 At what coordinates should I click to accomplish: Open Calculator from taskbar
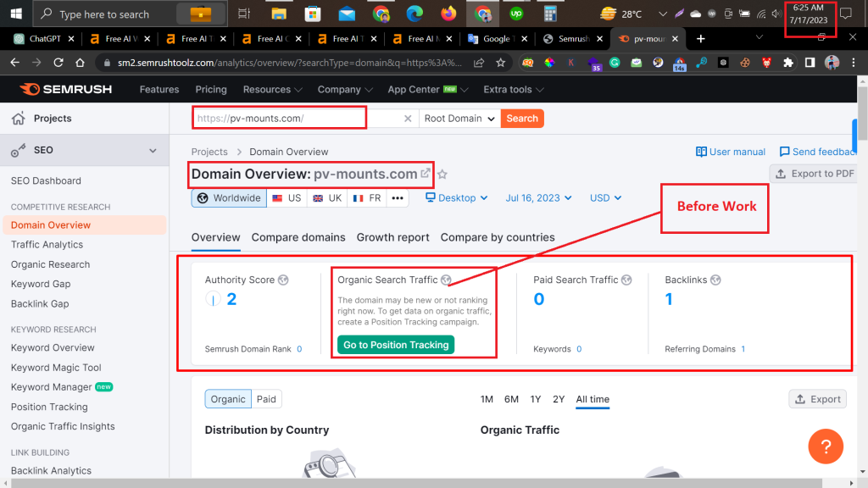point(549,14)
